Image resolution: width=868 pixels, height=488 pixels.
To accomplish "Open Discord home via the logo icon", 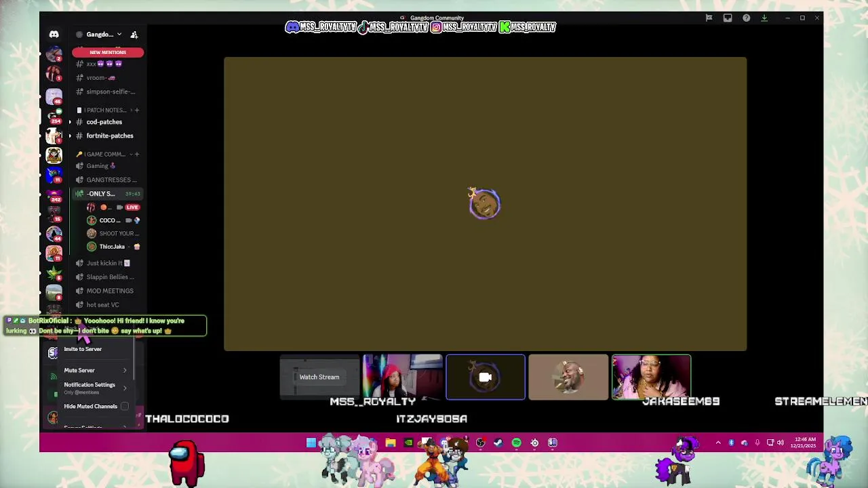I will click(x=54, y=35).
